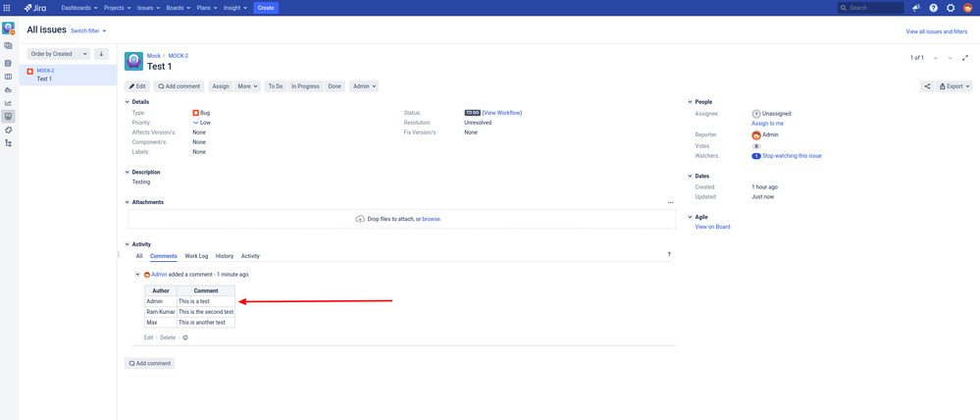Open View Workflow link

[502, 113]
